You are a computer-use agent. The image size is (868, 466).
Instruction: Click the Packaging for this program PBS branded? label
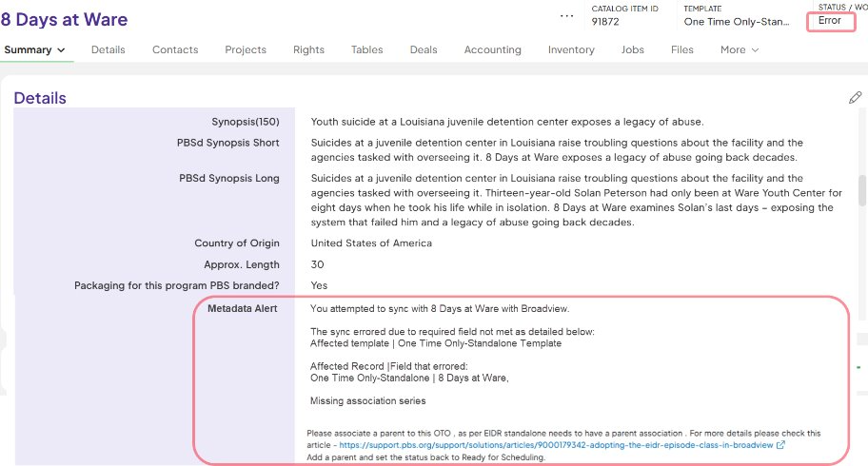click(177, 285)
